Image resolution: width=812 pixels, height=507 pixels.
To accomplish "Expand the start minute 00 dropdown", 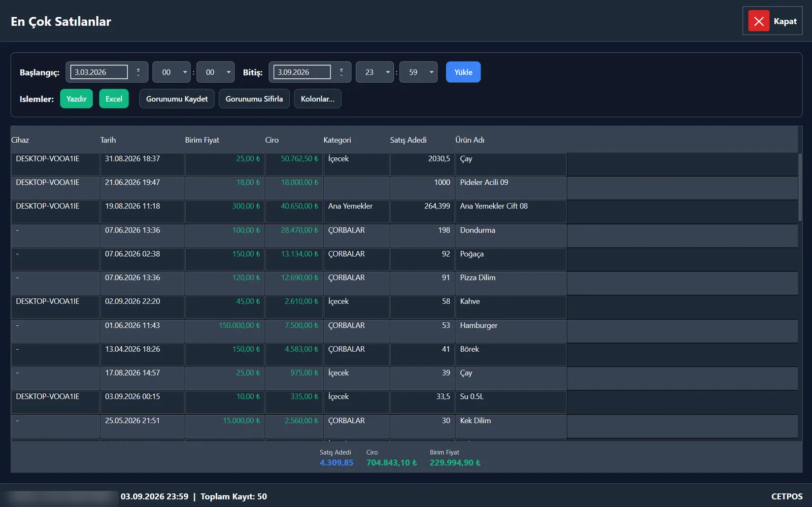I will (x=228, y=72).
